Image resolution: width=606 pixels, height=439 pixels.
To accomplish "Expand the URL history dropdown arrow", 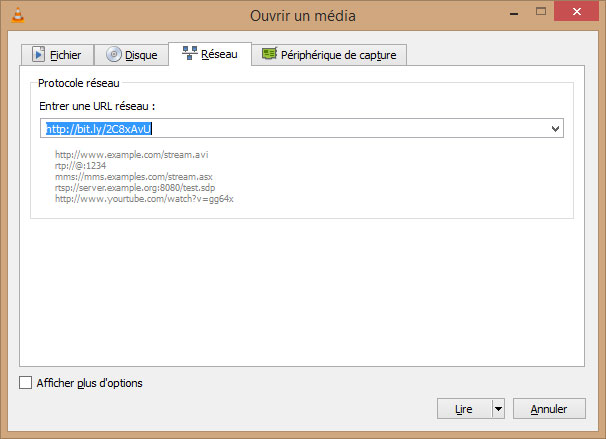I will point(555,129).
